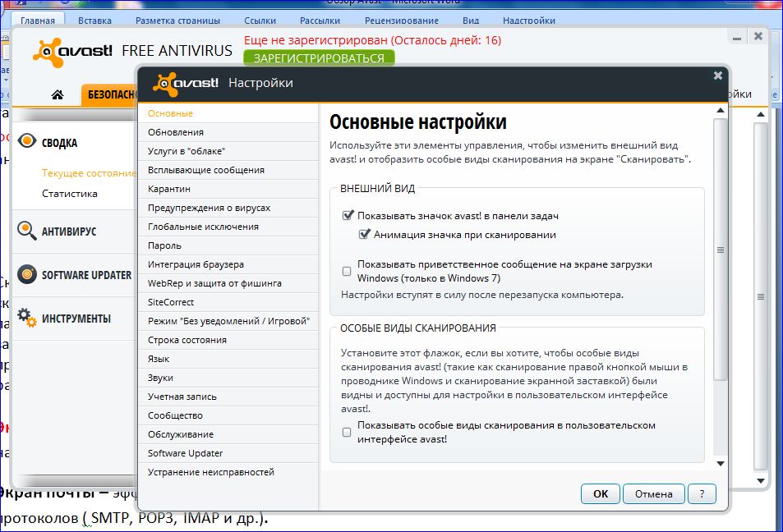783x532 pixels.
Task: Open the Сводка eye icon section
Action: (27, 141)
